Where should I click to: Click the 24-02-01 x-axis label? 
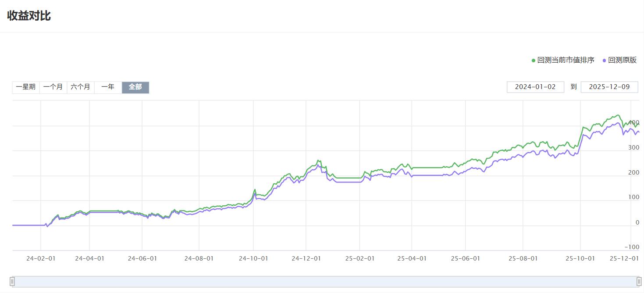[41, 258]
